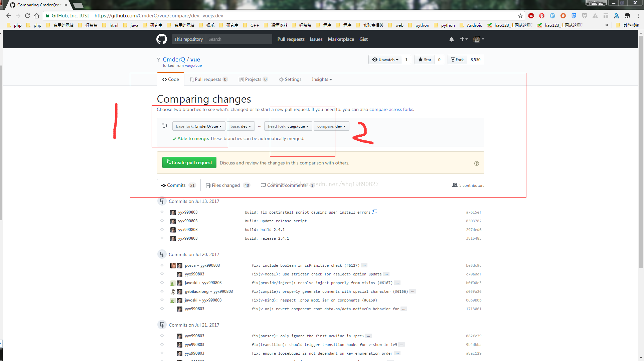
Task: Open the CmderQ owner link
Action: pyautogui.click(x=174, y=59)
